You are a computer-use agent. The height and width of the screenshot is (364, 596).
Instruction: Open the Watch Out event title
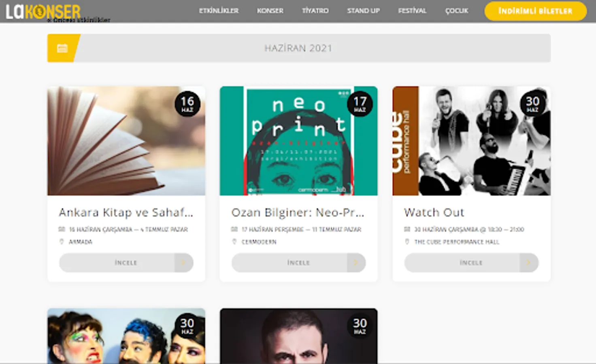(434, 212)
